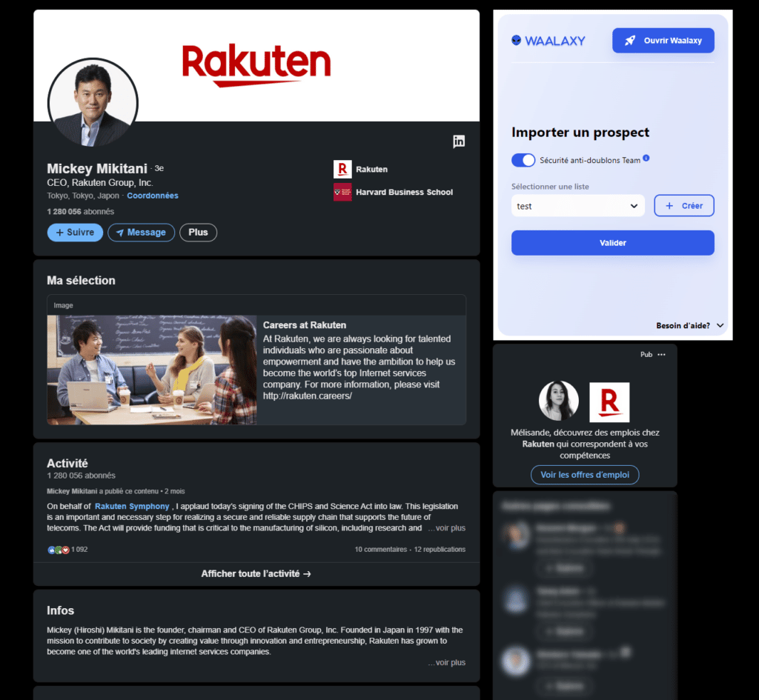The image size is (759, 700).
Task: Click the rocket icon inside the Ouvrir Waalaxy button
Action: pos(632,40)
